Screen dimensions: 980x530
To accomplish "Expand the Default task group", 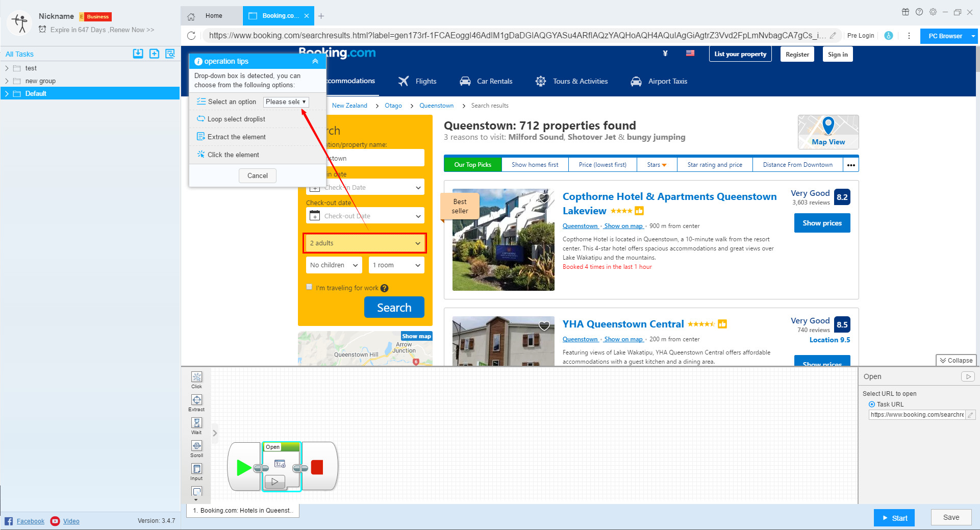I will 7,94.
